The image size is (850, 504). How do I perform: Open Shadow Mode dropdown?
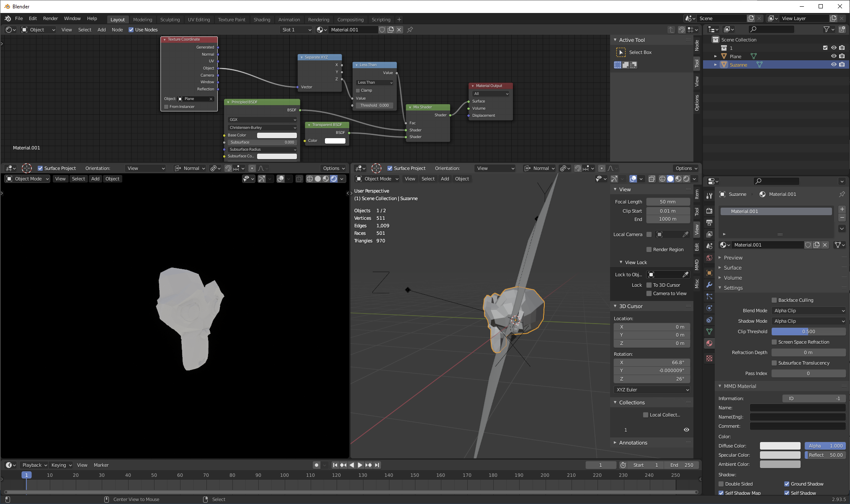pos(809,321)
